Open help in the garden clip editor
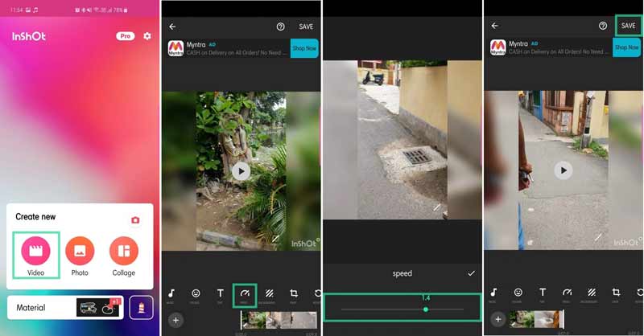The height and width of the screenshot is (336, 644). (280, 27)
